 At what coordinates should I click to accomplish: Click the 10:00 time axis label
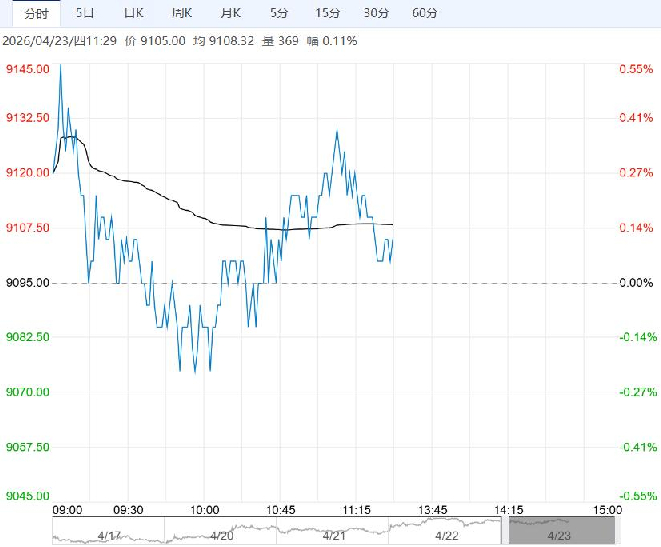pos(205,509)
